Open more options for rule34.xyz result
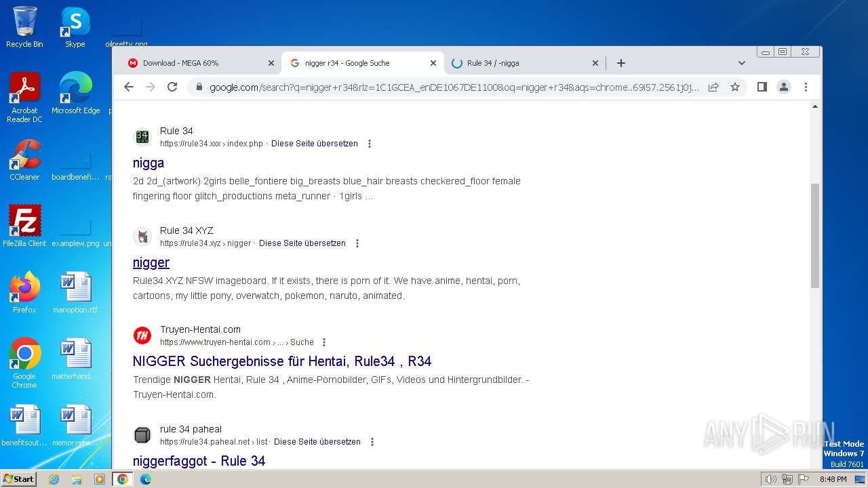Image resolution: width=868 pixels, height=488 pixels. point(357,243)
